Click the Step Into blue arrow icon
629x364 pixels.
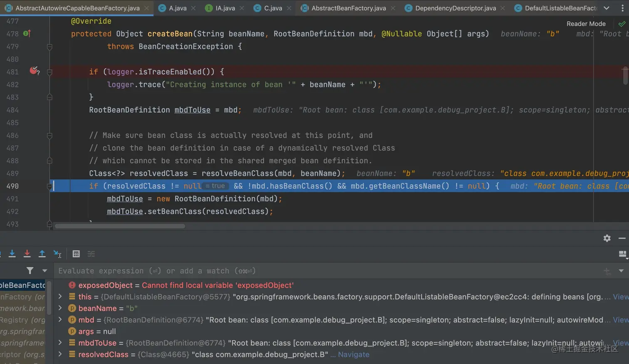point(12,254)
